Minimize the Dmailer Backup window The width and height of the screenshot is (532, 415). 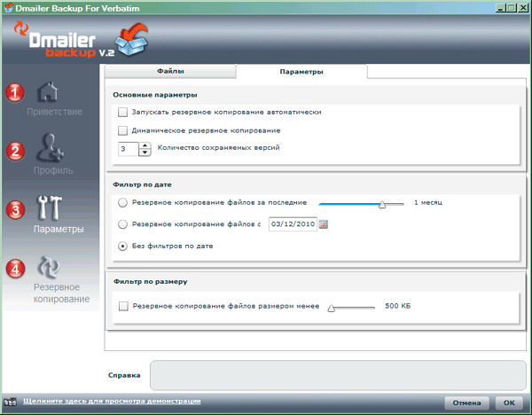500,8
